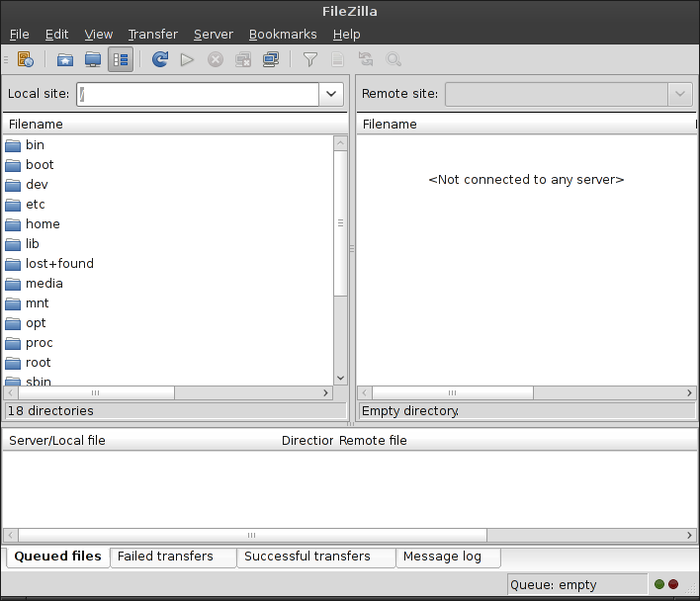Open the Help menu
Image resolution: width=700 pixels, height=601 pixels.
click(346, 35)
